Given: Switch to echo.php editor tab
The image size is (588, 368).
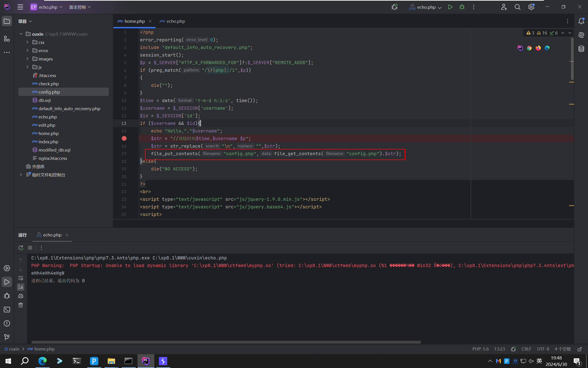Looking at the screenshot, I should (172, 21).
